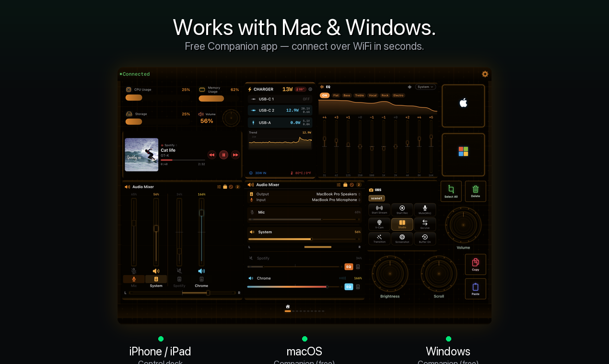609x364 pixels.
Task: Pause the Cat life track
Action: [223, 155]
